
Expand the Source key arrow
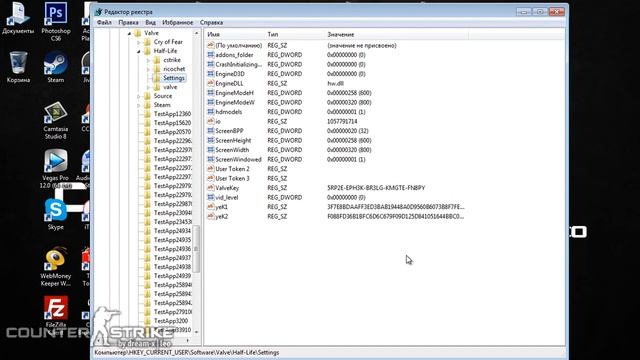pos(139,96)
